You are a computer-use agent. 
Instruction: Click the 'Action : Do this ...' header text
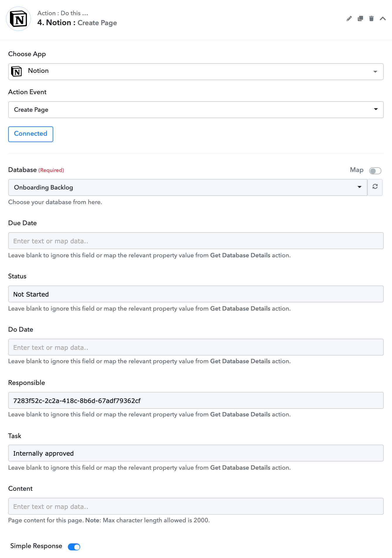63,13
